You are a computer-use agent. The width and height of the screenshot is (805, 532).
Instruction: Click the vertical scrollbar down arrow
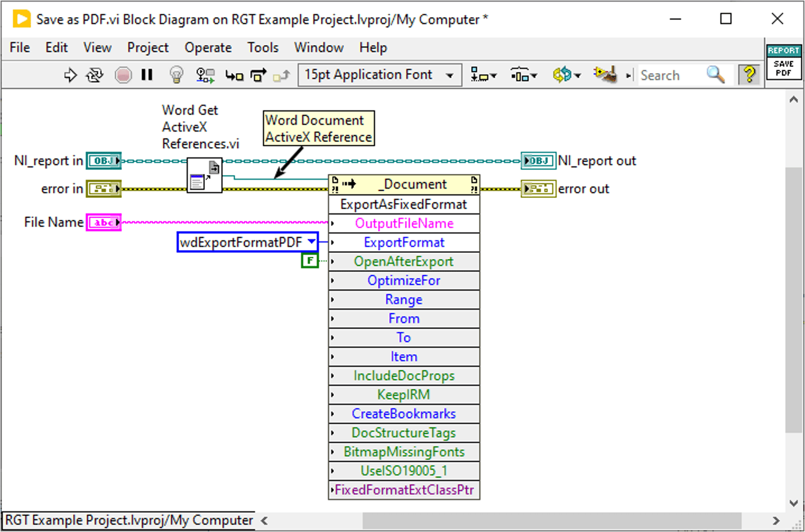(794, 503)
